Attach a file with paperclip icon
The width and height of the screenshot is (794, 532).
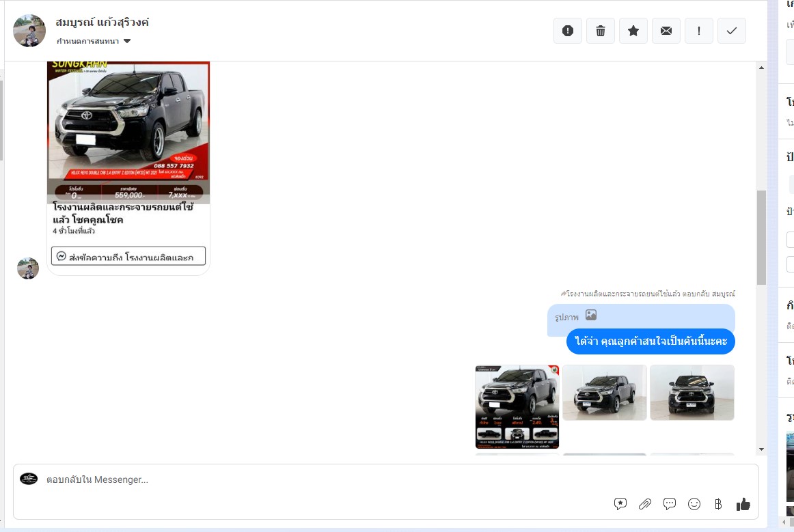[x=644, y=503]
